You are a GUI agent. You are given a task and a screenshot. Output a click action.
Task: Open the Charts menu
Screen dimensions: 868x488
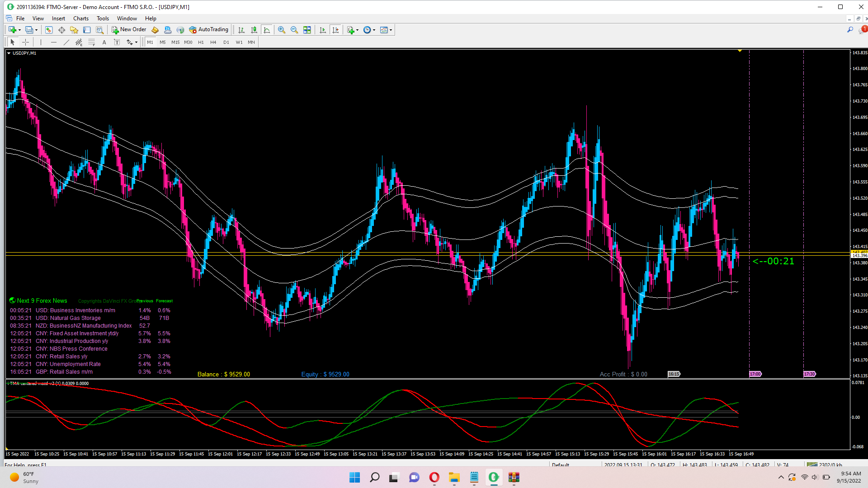80,19
